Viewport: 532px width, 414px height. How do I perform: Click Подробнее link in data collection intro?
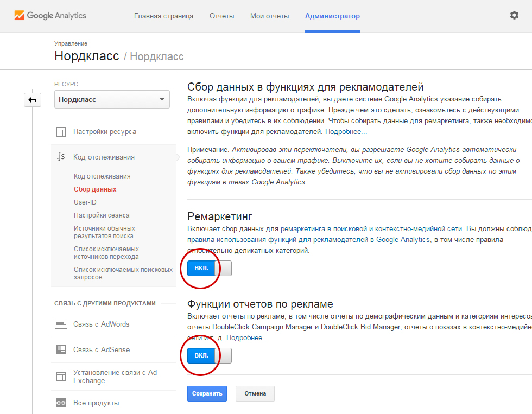pos(346,131)
